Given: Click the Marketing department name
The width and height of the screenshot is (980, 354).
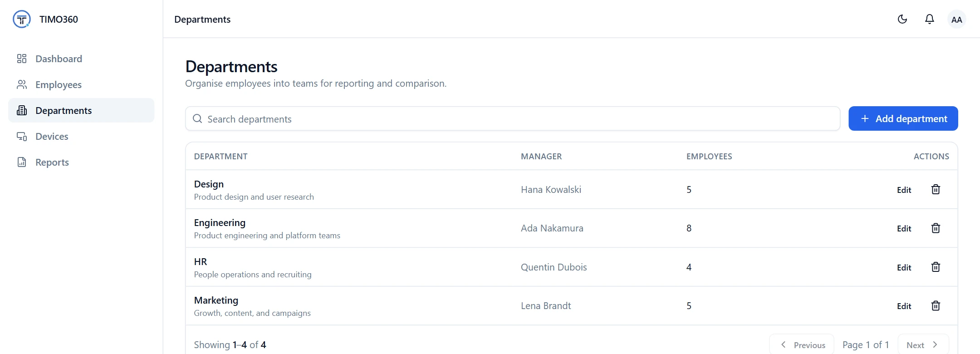Looking at the screenshot, I should 216,300.
